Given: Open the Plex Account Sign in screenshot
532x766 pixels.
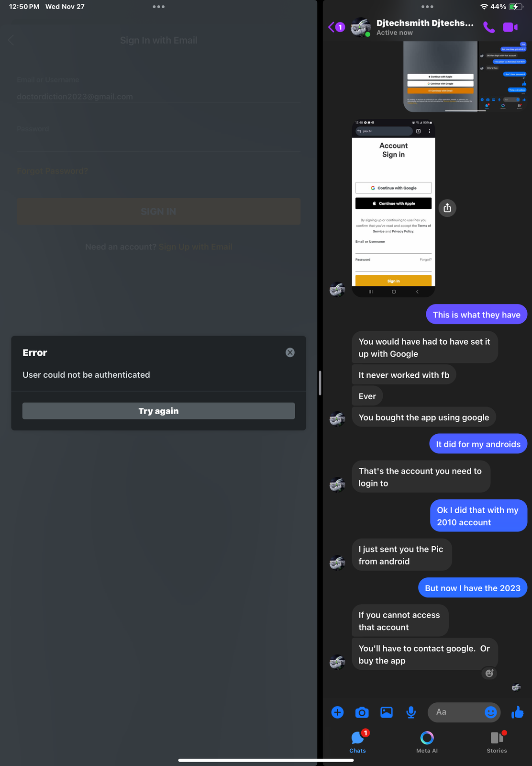Looking at the screenshot, I should tap(393, 209).
